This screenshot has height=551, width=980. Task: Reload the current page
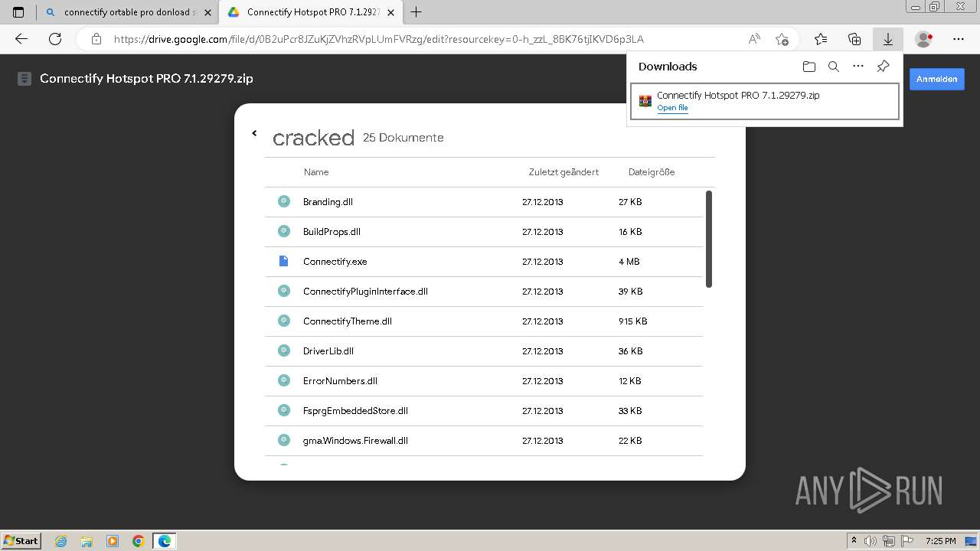[55, 39]
